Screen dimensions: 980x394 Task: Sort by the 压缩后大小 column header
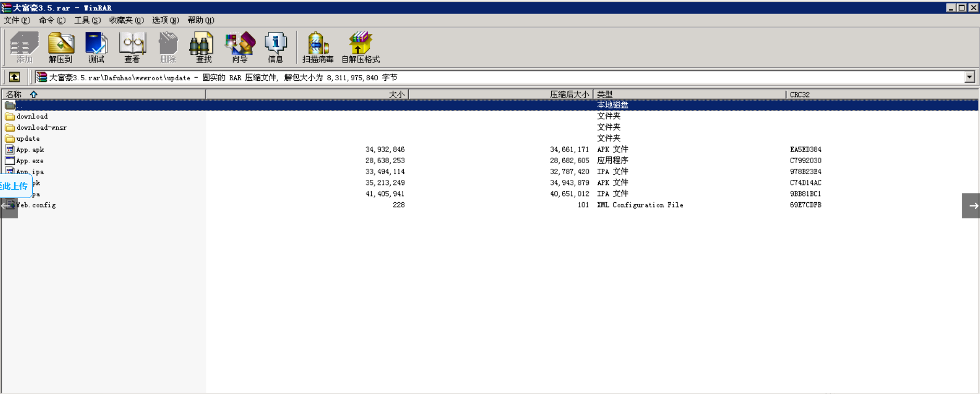click(x=501, y=94)
